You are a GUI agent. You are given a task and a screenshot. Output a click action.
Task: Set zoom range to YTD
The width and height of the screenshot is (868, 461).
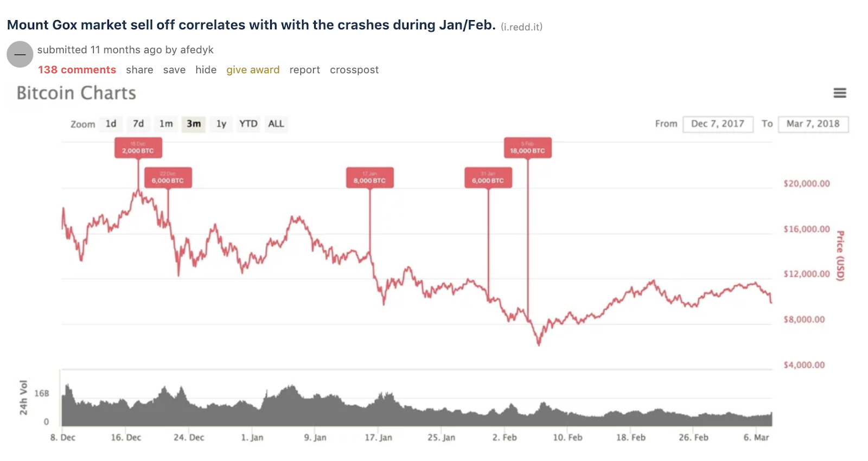click(x=248, y=124)
